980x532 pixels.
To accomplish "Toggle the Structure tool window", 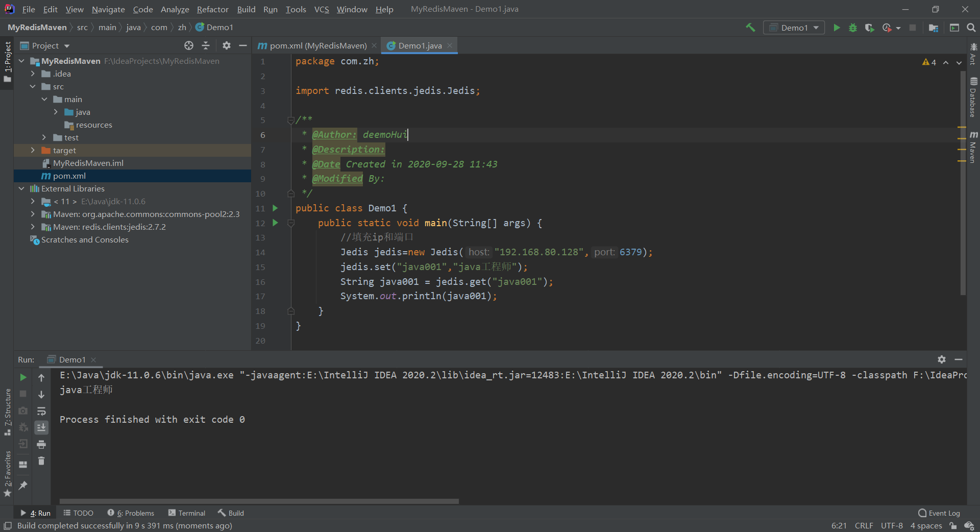I will coord(7,412).
